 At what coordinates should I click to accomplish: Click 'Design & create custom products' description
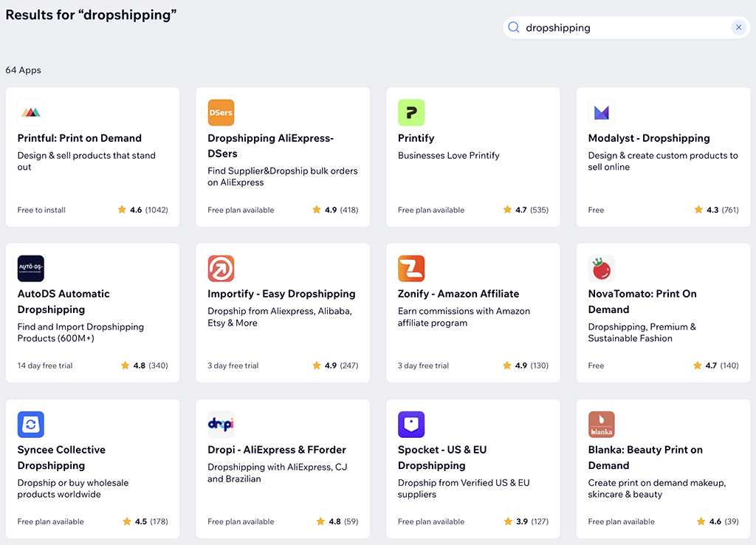click(x=663, y=161)
